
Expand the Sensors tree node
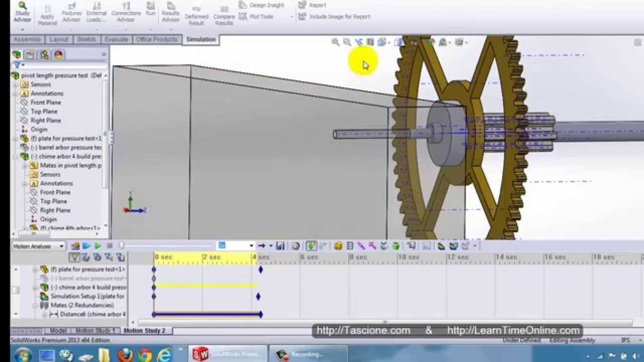tap(16, 84)
